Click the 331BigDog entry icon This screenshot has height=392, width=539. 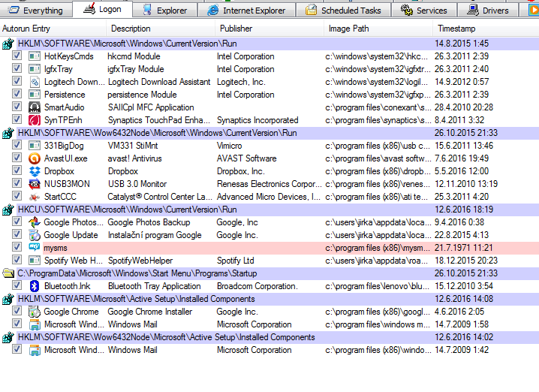click(35, 146)
